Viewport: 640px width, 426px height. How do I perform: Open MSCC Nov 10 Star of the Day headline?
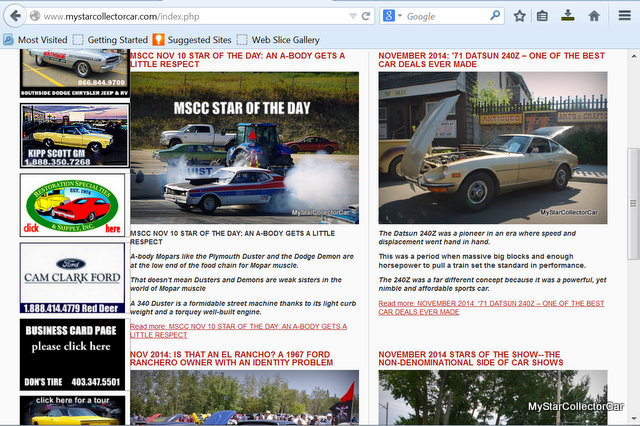click(238, 60)
